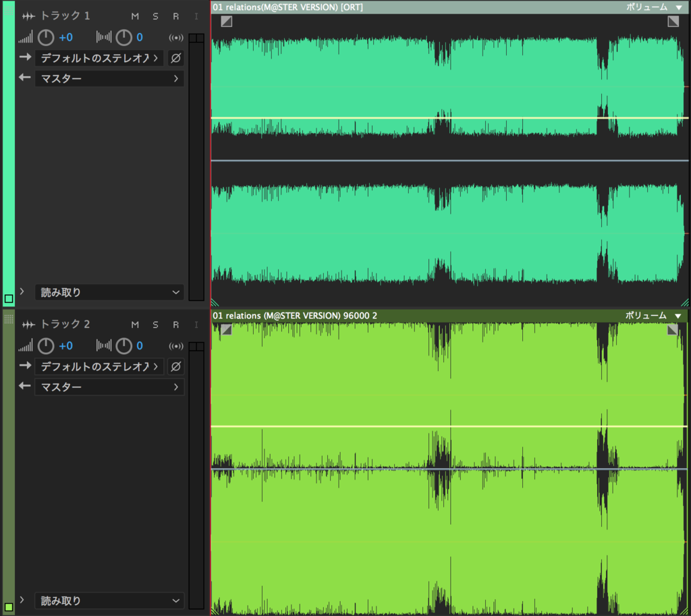Select clip title 01 relations(M@STER VERSION) [ORT]
Viewport: 691px width, 616px height.
287,7
